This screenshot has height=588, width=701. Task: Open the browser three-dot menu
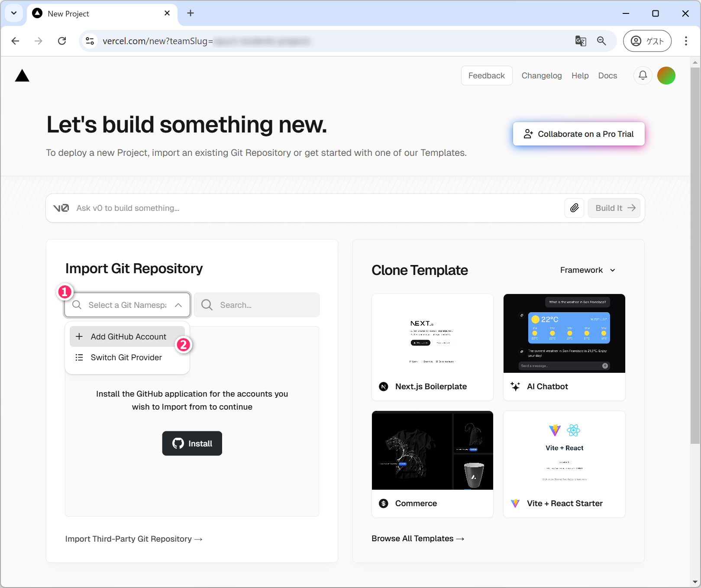coord(685,41)
